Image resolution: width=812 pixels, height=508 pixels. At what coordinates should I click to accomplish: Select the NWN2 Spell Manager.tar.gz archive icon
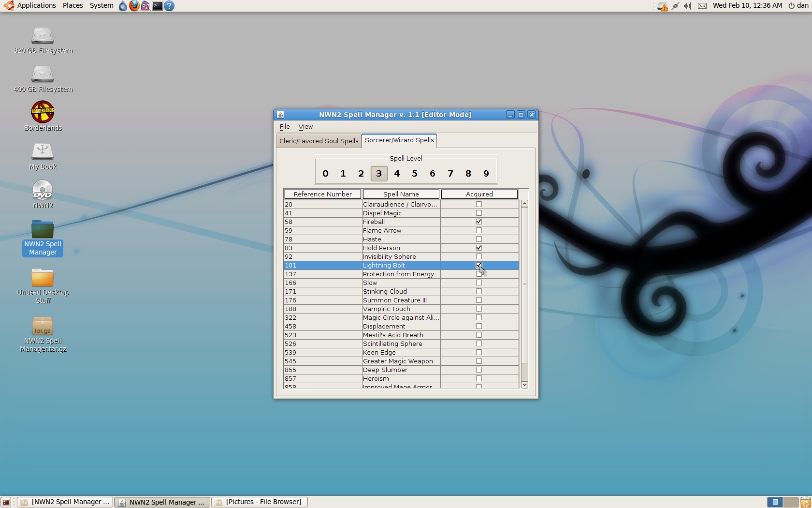pyautogui.click(x=43, y=327)
